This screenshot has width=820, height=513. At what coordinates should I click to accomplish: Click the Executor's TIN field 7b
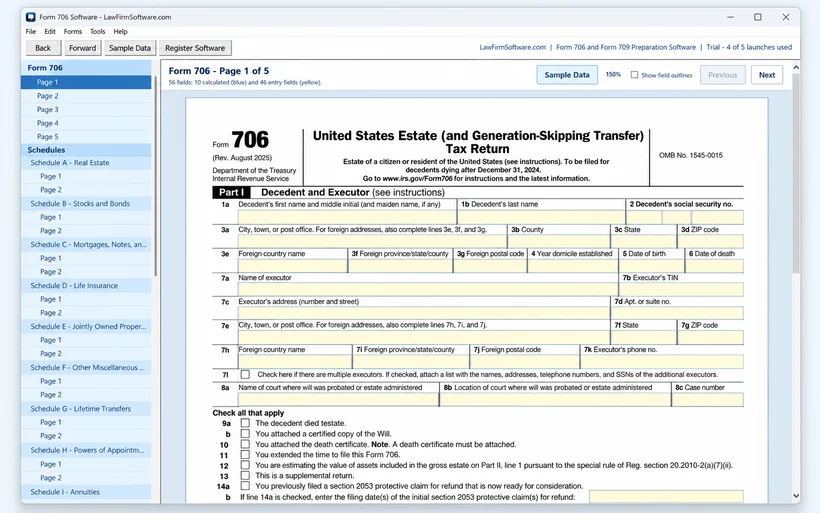(x=681, y=289)
